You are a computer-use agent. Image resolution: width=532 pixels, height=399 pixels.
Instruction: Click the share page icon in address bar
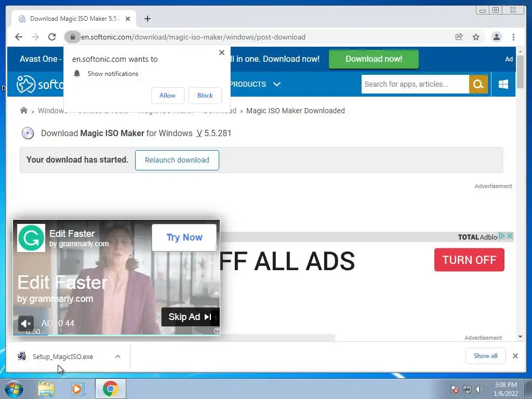click(459, 37)
